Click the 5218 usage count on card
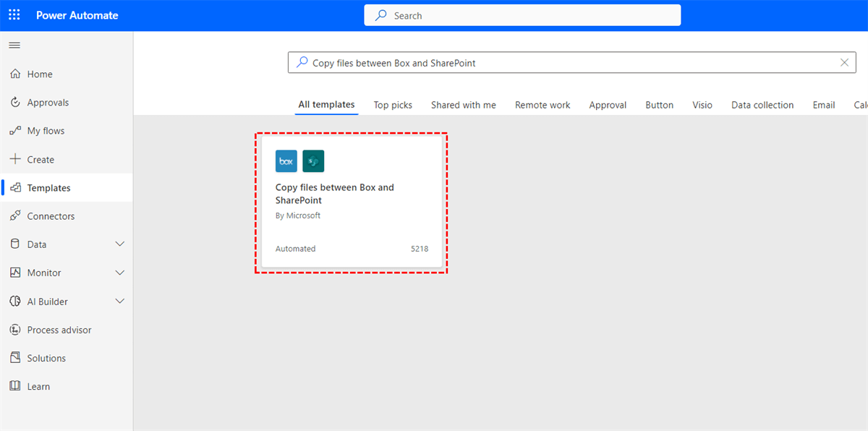 (x=420, y=249)
